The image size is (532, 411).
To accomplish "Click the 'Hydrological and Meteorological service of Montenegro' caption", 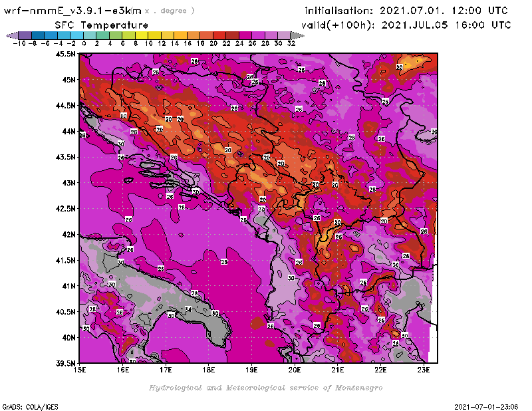I will click(265, 388).
